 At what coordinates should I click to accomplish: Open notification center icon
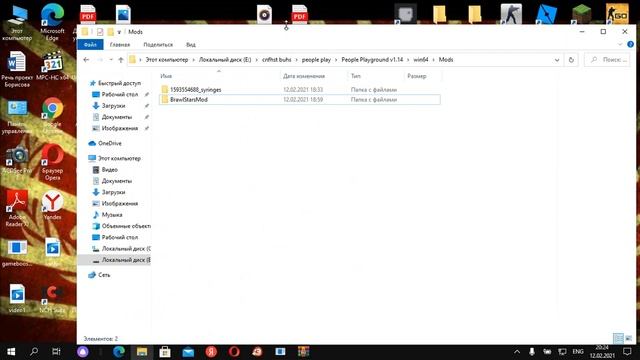(x=627, y=351)
